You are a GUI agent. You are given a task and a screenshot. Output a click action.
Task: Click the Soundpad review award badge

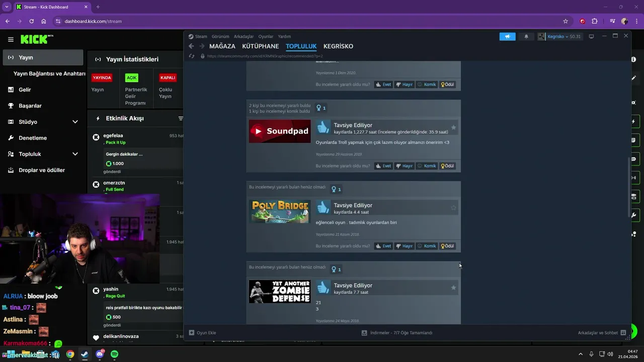point(321,108)
